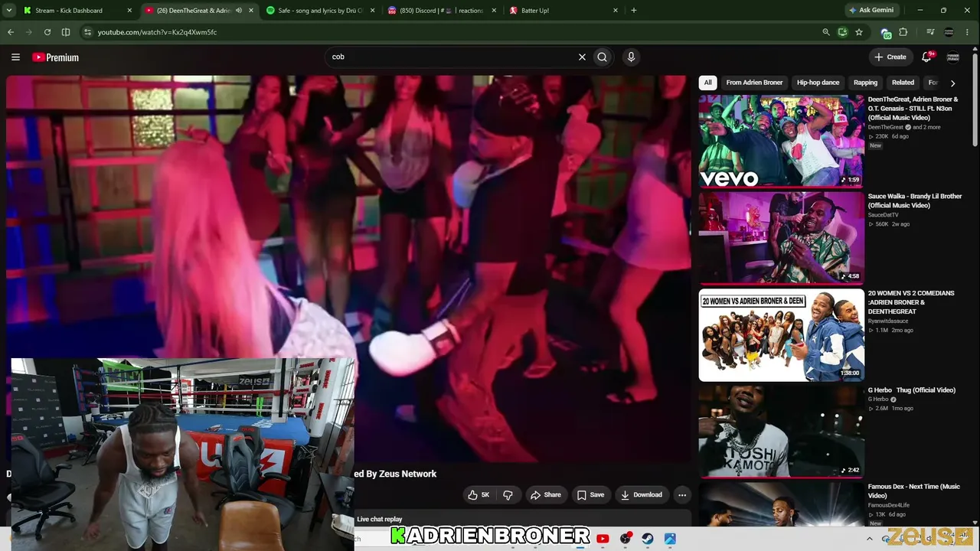
Task: Open the browser media controls
Action: point(930,32)
